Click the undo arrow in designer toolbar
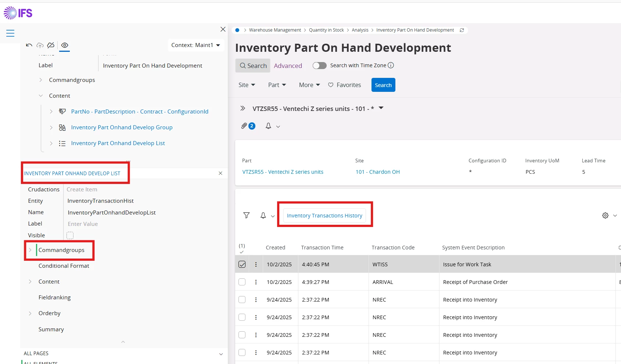Viewport: 621px width, 364px height. 29,45
